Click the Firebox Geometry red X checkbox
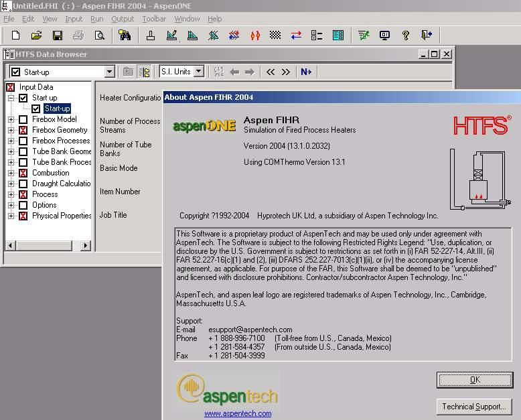Viewport: 521px width, 420px height. pos(23,130)
